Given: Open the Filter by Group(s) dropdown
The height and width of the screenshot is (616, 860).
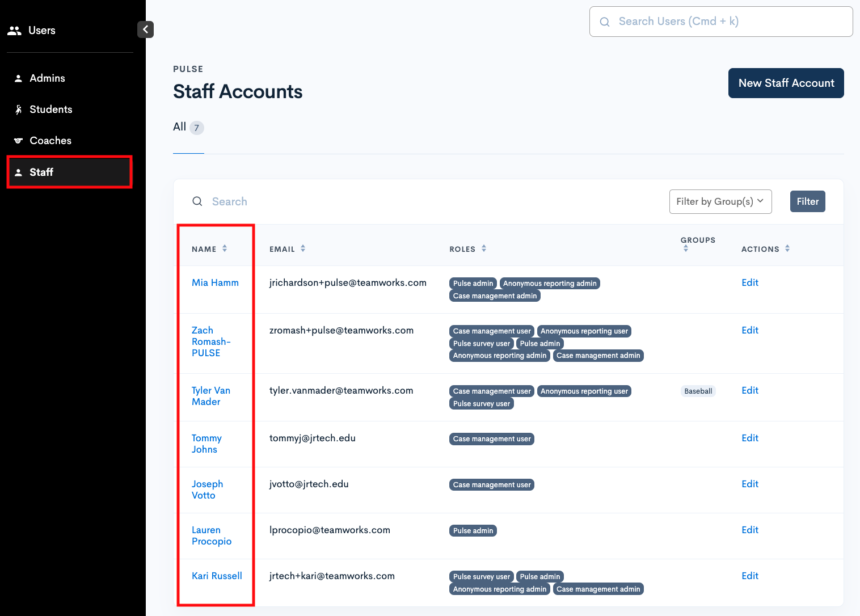Looking at the screenshot, I should tap(720, 201).
